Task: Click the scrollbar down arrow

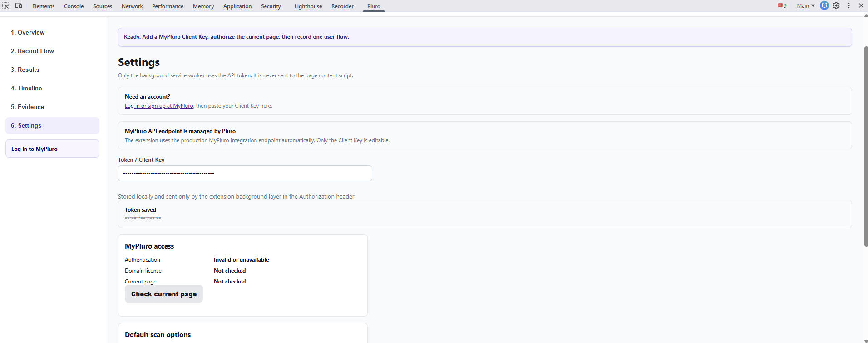Action: coord(866,341)
